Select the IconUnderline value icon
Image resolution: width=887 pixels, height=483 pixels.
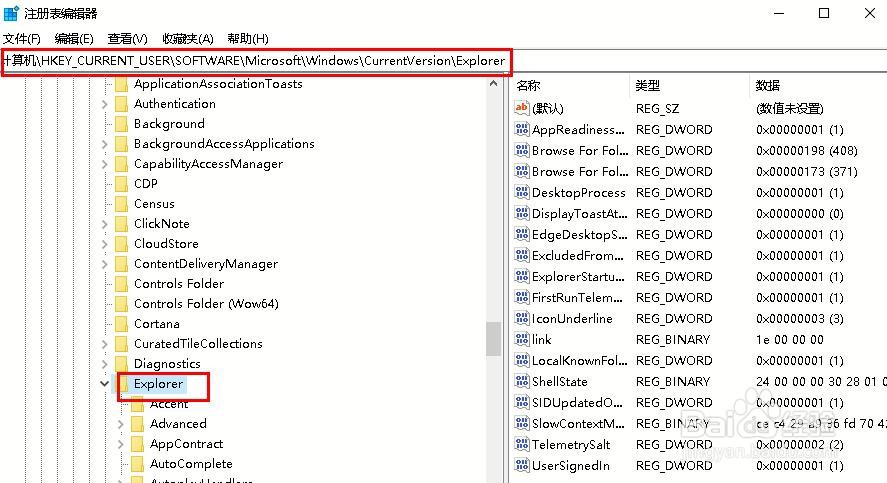coord(522,318)
